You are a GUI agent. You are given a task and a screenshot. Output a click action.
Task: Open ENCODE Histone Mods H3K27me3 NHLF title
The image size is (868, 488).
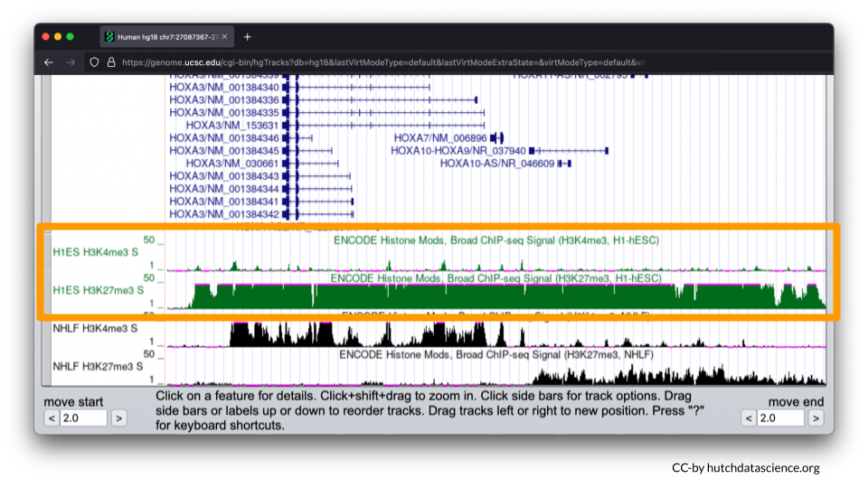[x=496, y=354]
